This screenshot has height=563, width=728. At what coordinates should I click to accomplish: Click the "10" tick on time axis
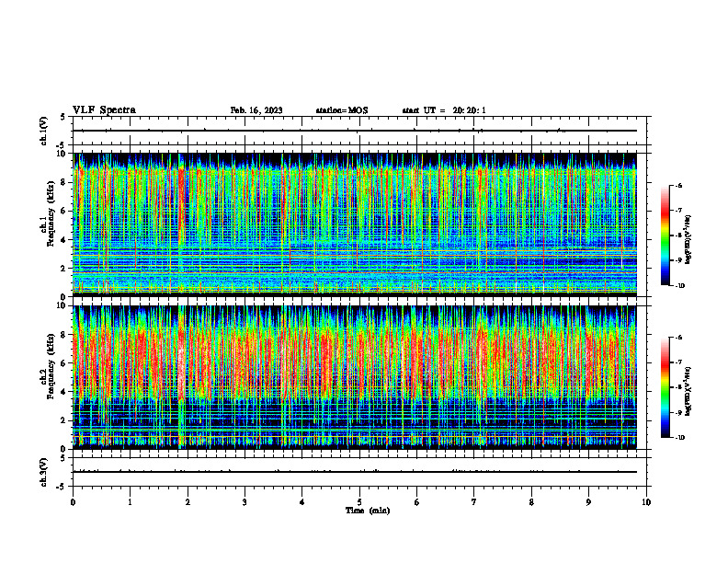pyautogui.click(x=646, y=502)
